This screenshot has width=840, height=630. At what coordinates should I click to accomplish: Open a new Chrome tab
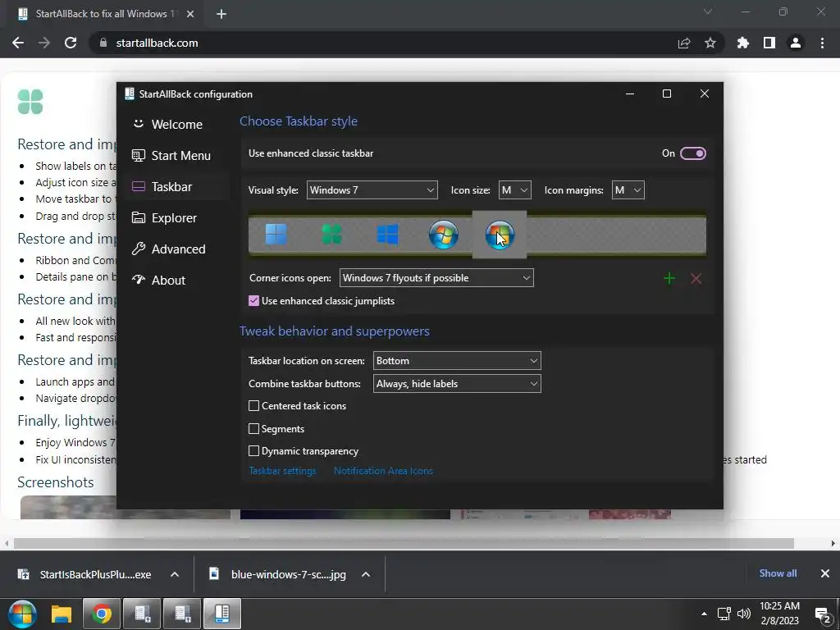coord(221,14)
